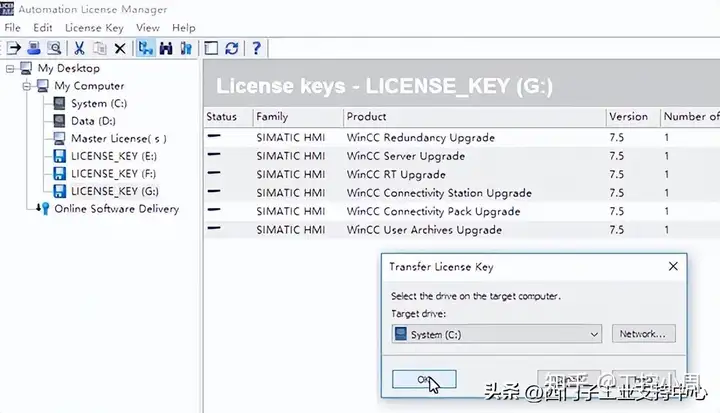
Task: Click the System (C:) drive icon in tree
Action: [x=59, y=103]
